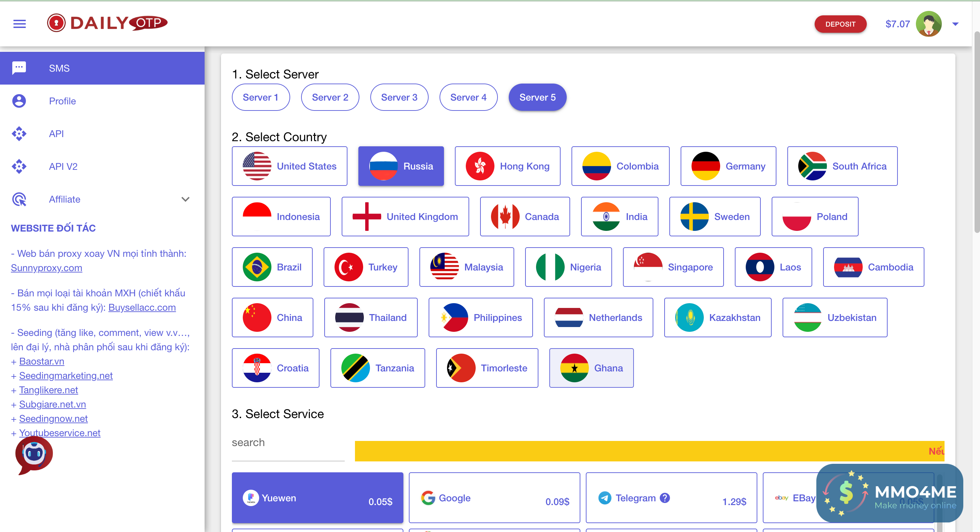Open the $7.07 balance menu
Screen dimensions: 980x532
[897, 24]
